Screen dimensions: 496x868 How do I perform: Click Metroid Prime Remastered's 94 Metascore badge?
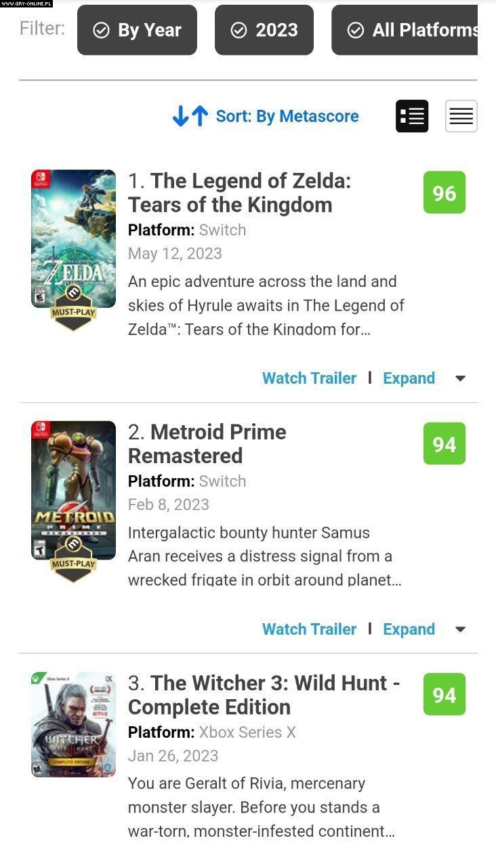(x=444, y=444)
